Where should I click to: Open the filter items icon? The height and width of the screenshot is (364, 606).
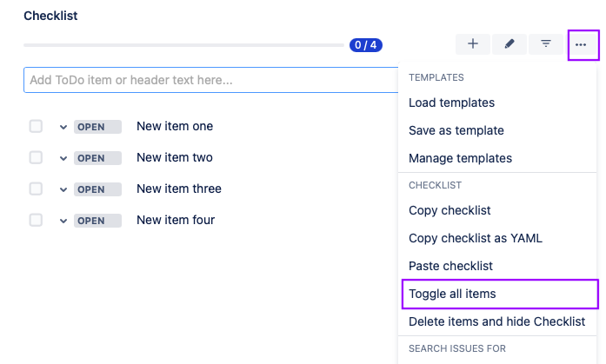point(546,44)
